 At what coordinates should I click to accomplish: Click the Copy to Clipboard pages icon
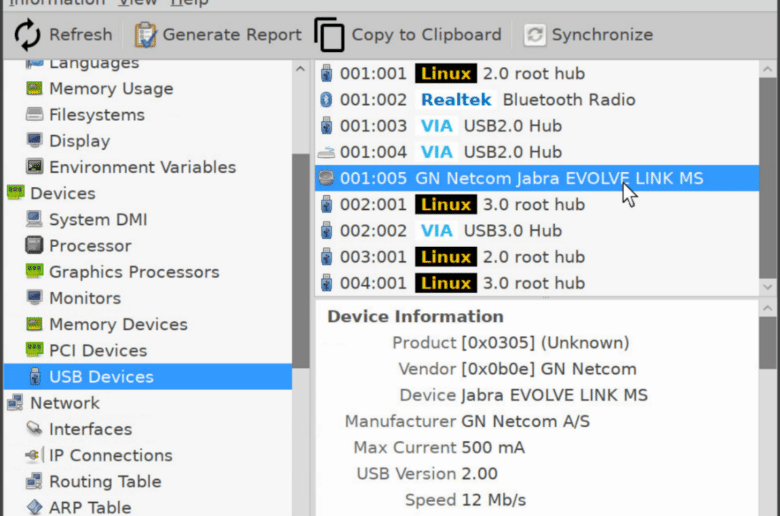[329, 35]
